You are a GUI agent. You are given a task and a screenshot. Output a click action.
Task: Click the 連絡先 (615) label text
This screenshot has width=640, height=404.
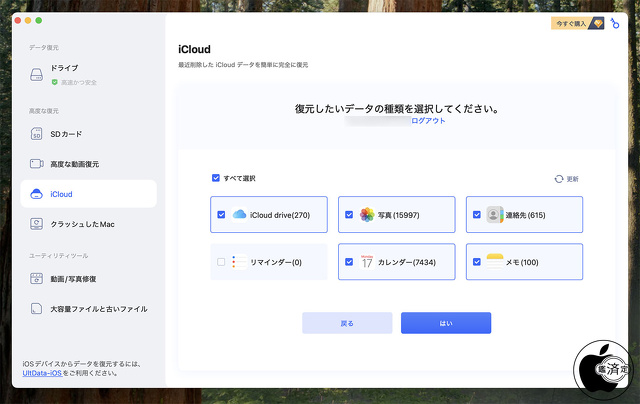tap(525, 215)
